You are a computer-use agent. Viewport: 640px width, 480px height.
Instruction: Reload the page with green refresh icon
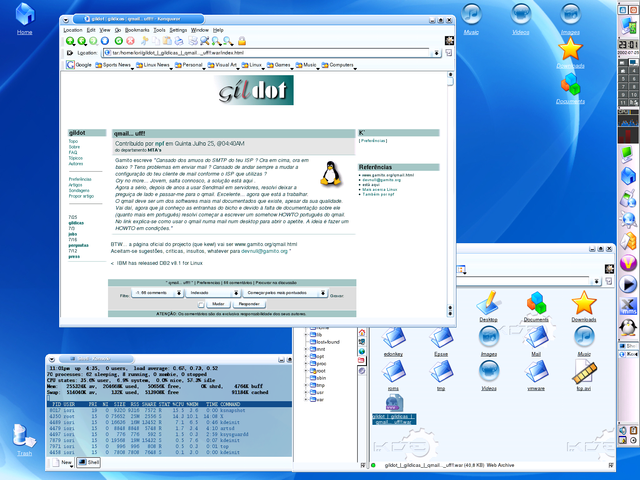point(118,41)
